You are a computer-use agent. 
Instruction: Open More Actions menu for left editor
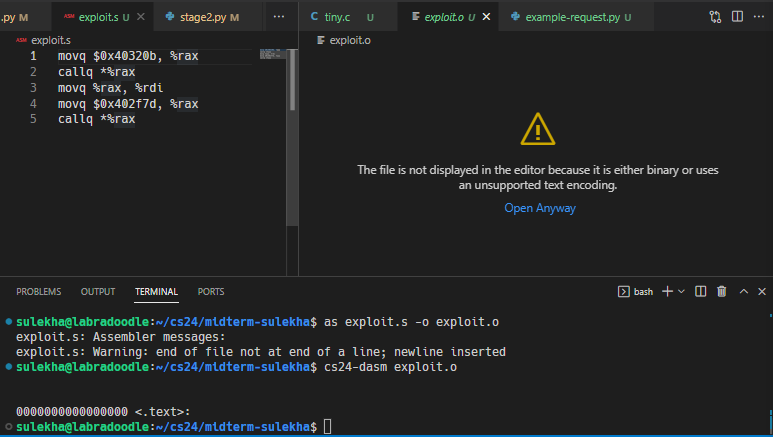tap(279, 17)
